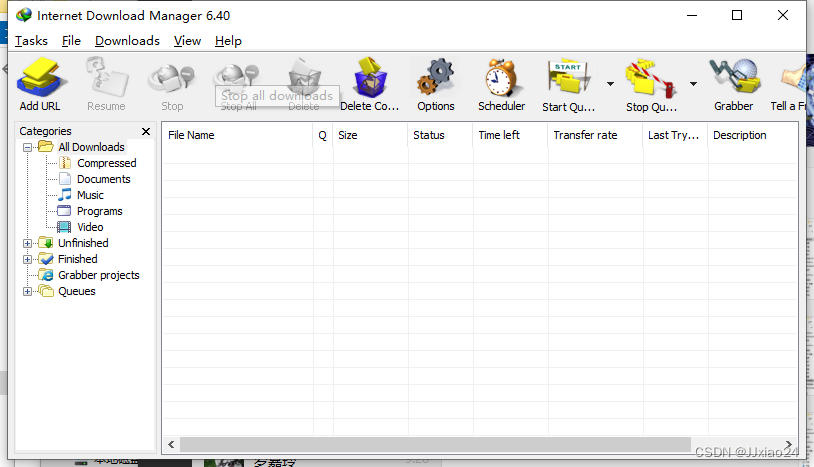Screen dimensions: 814x467
Task: Expand the Finished tree node
Action: tap(28, 259)
